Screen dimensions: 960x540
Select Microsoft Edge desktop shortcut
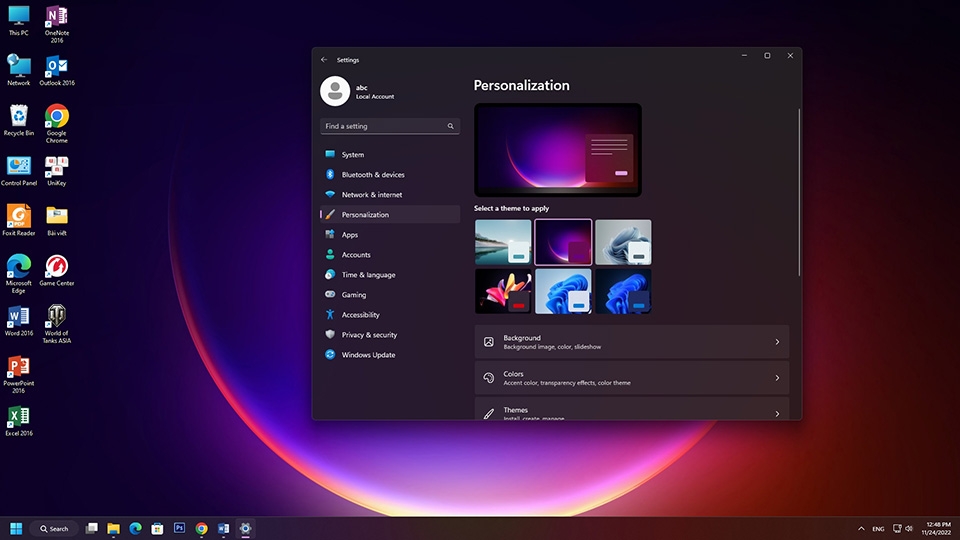[x=18, y=274]
